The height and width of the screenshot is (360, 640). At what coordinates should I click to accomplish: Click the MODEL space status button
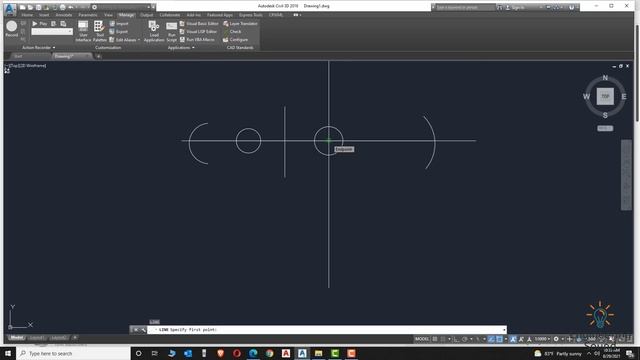422,339
